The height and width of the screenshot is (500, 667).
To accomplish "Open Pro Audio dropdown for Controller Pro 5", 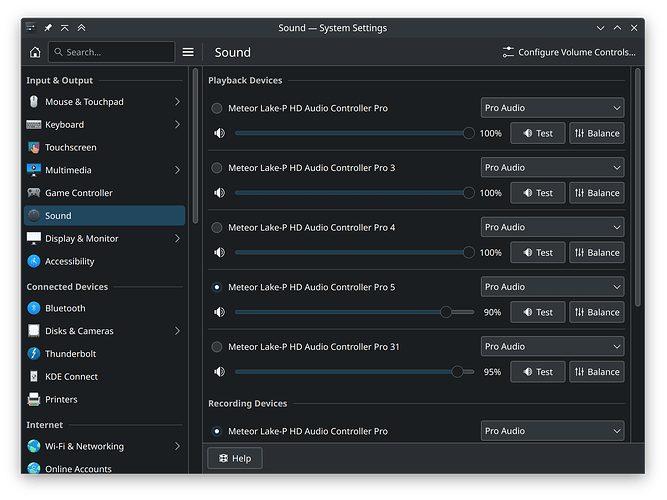I will click(x=552, y=287).
